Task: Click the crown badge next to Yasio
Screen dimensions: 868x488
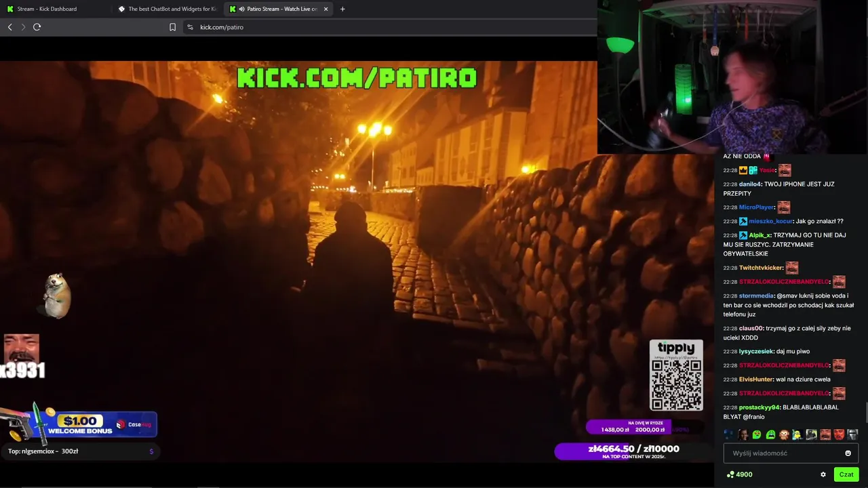Action: coord(743,170)
